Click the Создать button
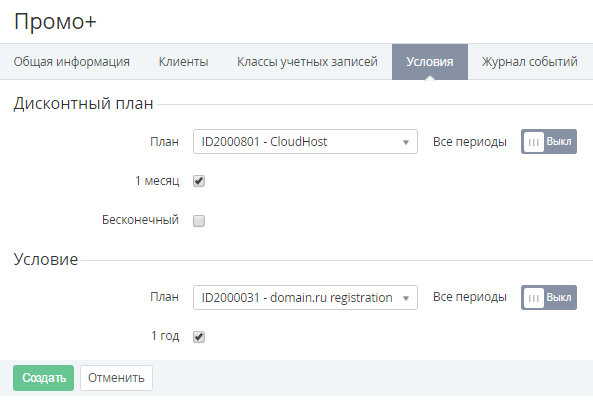 point(43,378)
